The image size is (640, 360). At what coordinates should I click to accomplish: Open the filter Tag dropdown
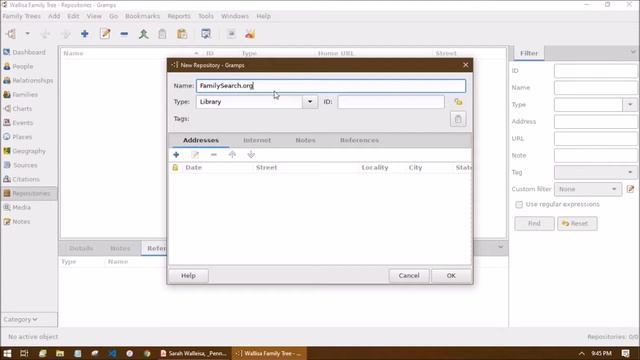(596, 172)
